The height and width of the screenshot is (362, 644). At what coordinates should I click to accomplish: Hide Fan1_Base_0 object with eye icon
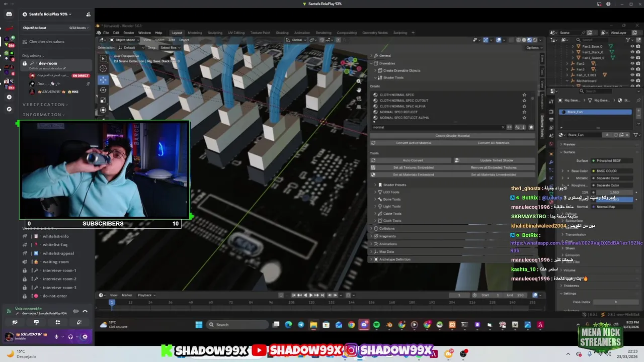[x=632, y=46]
